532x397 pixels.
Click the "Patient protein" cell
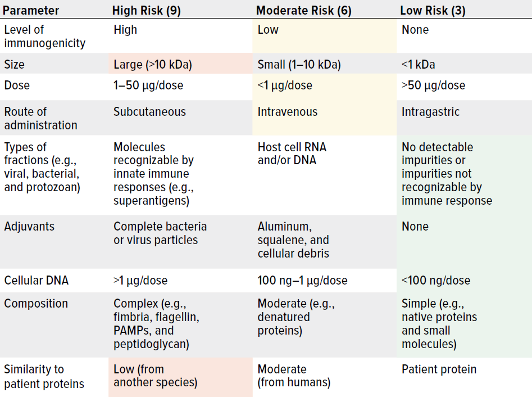point(439,369)
